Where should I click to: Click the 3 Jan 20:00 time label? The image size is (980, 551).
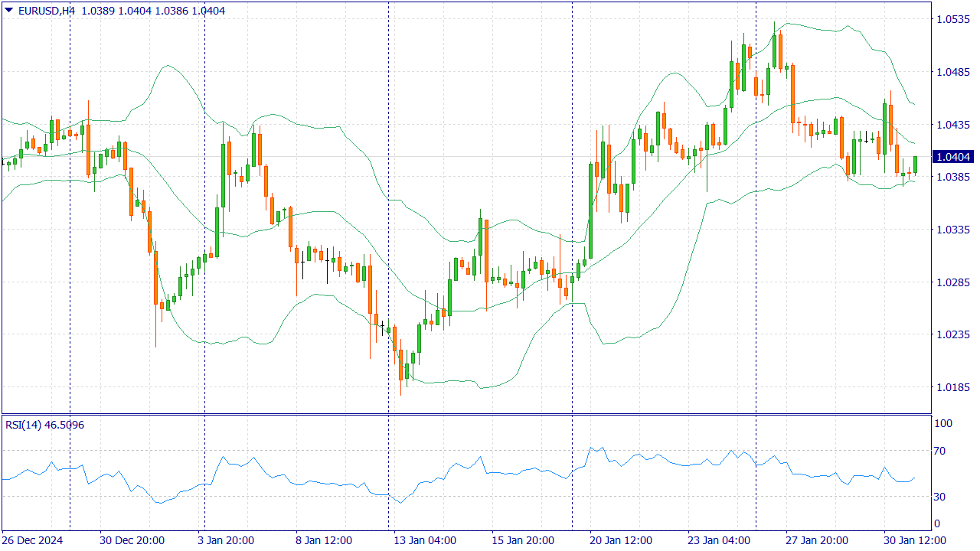pyautogui.click(x=226, y=540)
